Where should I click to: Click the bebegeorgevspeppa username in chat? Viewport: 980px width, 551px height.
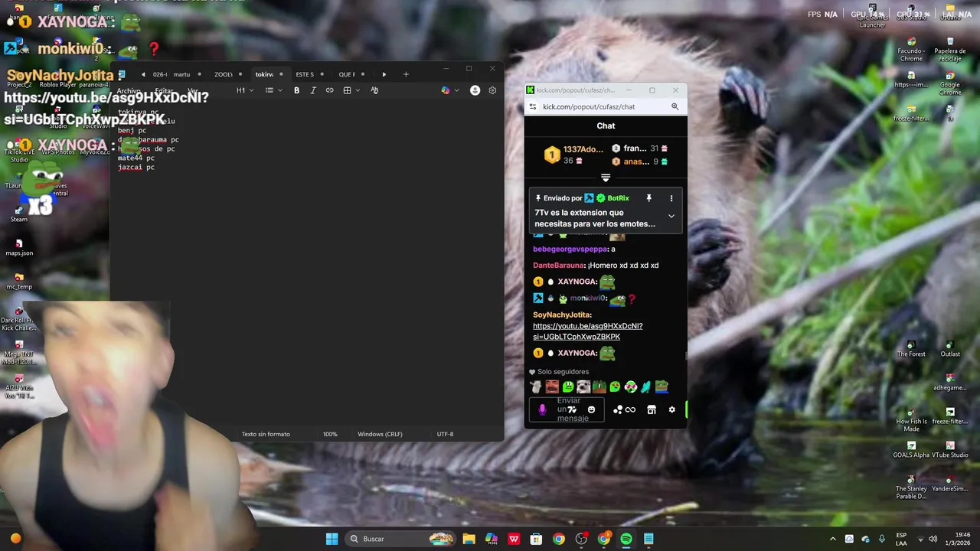(x=570, y=249)
